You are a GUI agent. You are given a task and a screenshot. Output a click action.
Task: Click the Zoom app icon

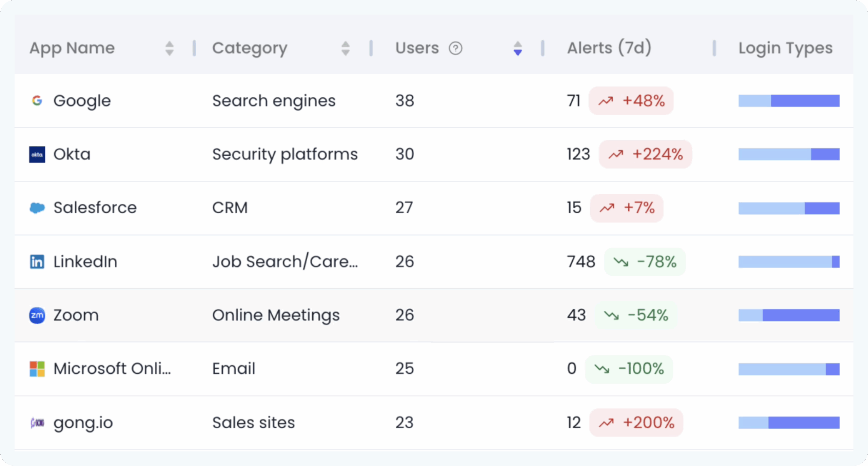(37, 315)
